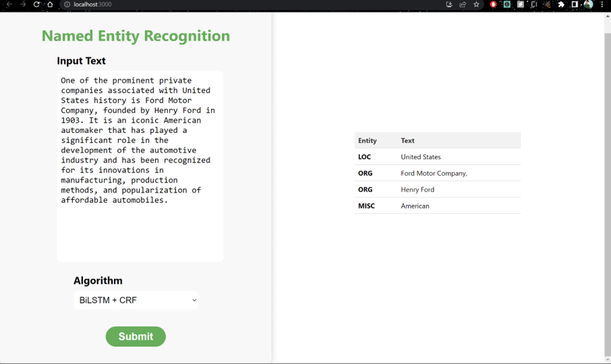Select the American cell
The height and width of the screenshot is (364, 611).
415,206
